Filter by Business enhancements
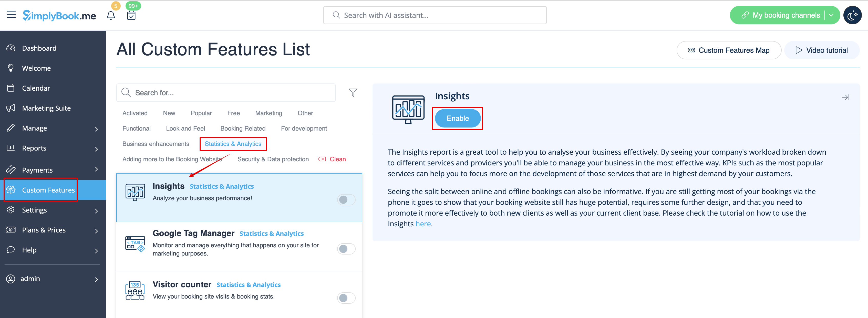 (x=156, y=144)
